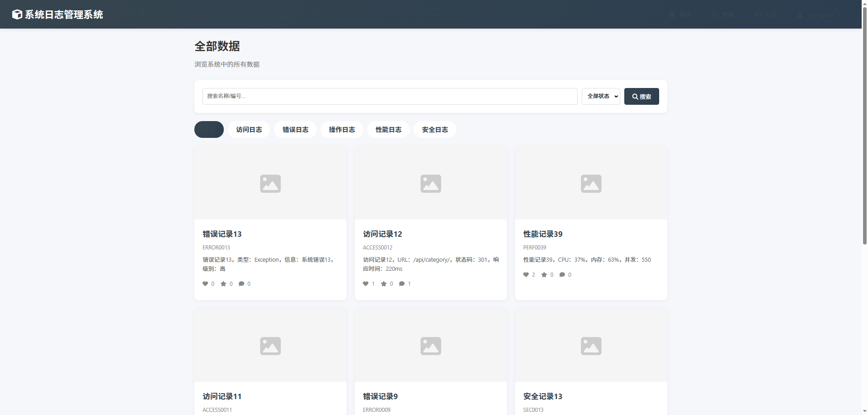Click code ACCESS0012

click(x=377, y=248)
